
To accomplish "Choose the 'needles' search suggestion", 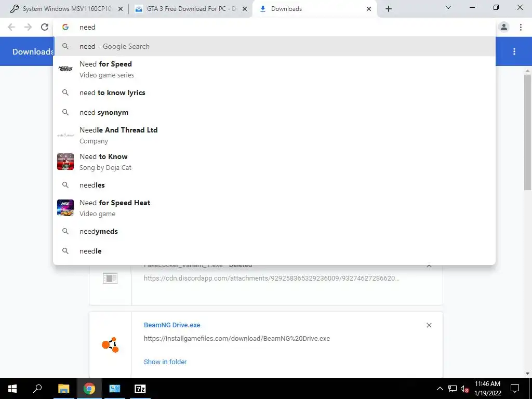I will pyautogui.click(x=274, y=185).
